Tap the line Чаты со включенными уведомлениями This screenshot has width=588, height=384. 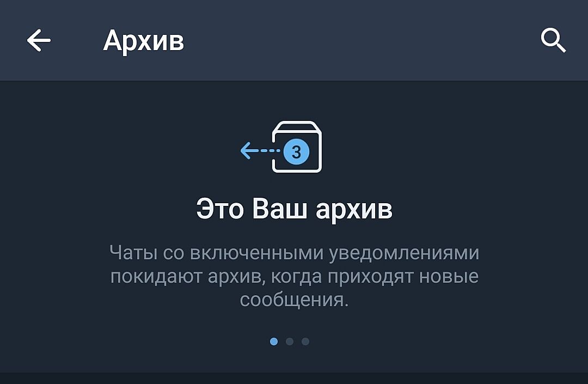tap(295, 253)
